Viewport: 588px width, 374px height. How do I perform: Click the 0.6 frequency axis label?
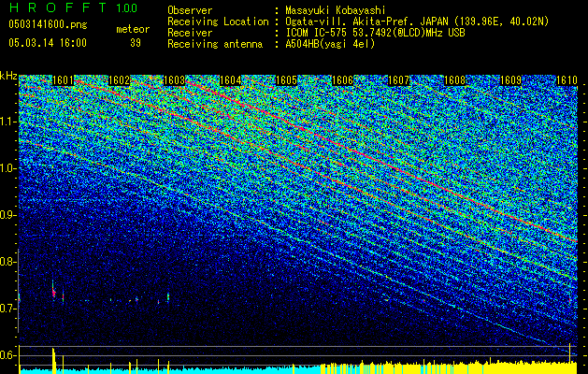coord(7,355)
